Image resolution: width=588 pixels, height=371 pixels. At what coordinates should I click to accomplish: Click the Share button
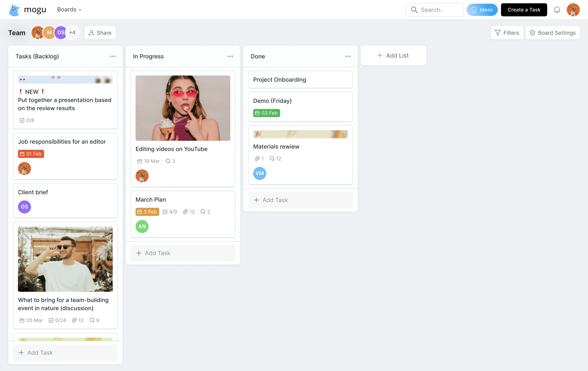tap(100, 33)
